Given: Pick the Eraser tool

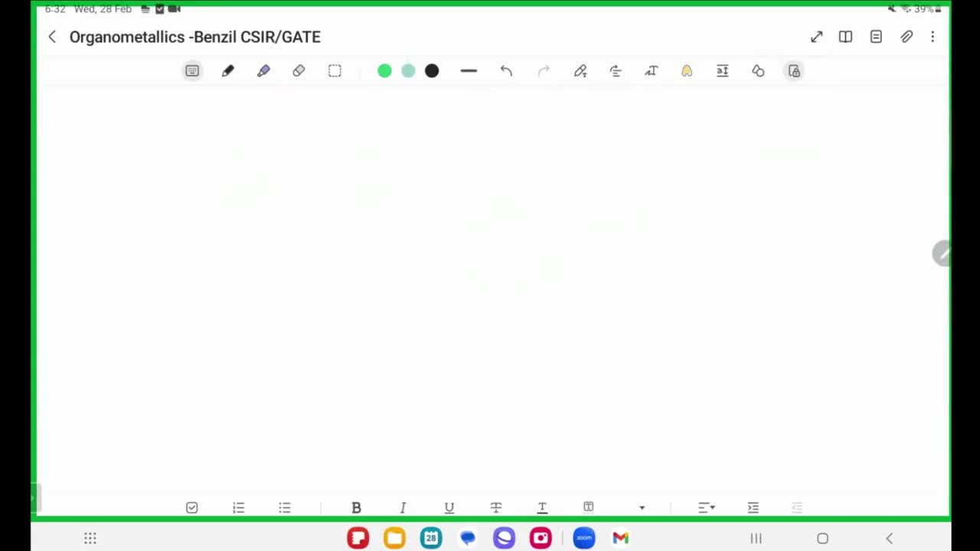Looking at the screenshot, I should pyautogui.click(x=299, y=71).
